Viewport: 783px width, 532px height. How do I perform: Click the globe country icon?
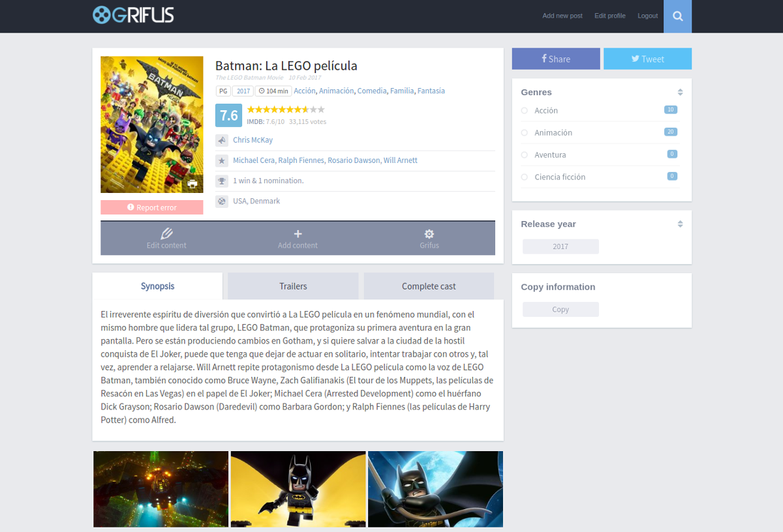point(222,201)
